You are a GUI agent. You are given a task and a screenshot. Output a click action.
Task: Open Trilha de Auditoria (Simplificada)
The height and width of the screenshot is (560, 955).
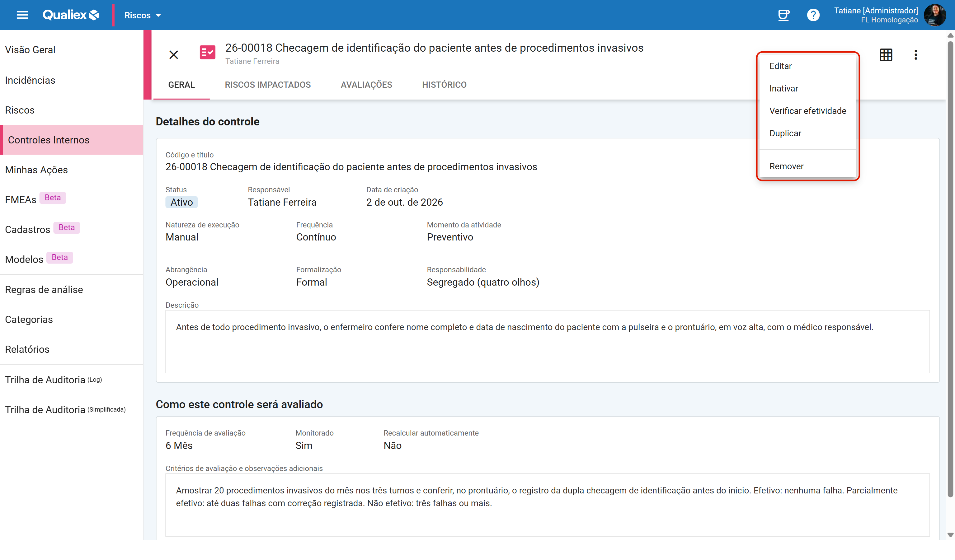pyautogui.click(x=72, y=410)
